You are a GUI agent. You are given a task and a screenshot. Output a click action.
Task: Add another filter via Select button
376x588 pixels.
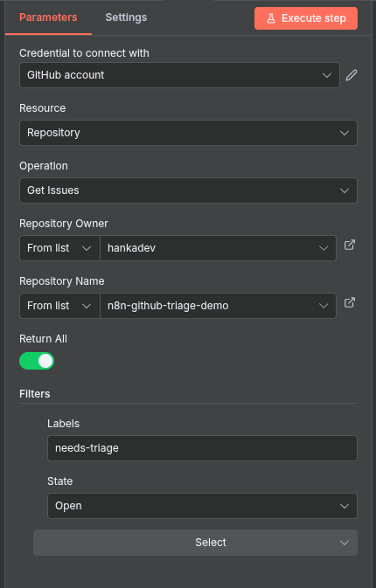tap(195, 543)
